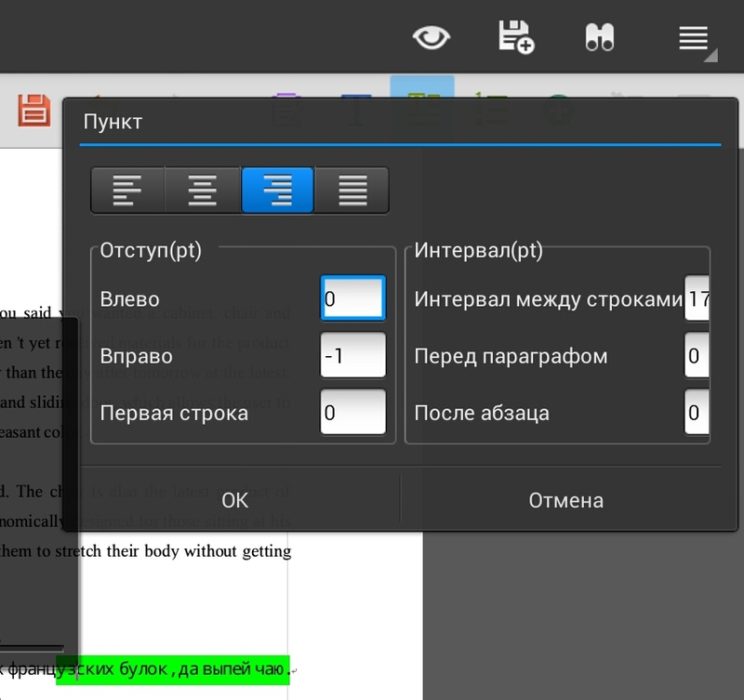Select the align left icon
This screenshot has width=744, height=700.
coord(127,190)
